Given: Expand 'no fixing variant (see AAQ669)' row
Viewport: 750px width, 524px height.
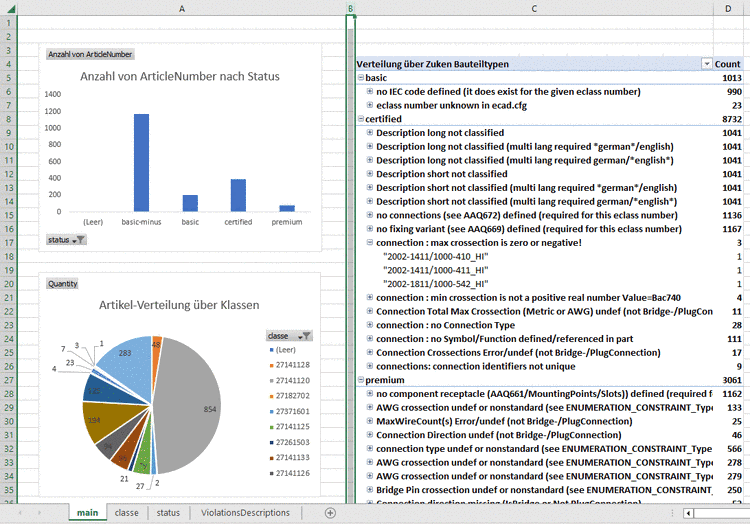Looking at the screenshot, I should click(x=370, y=228).
